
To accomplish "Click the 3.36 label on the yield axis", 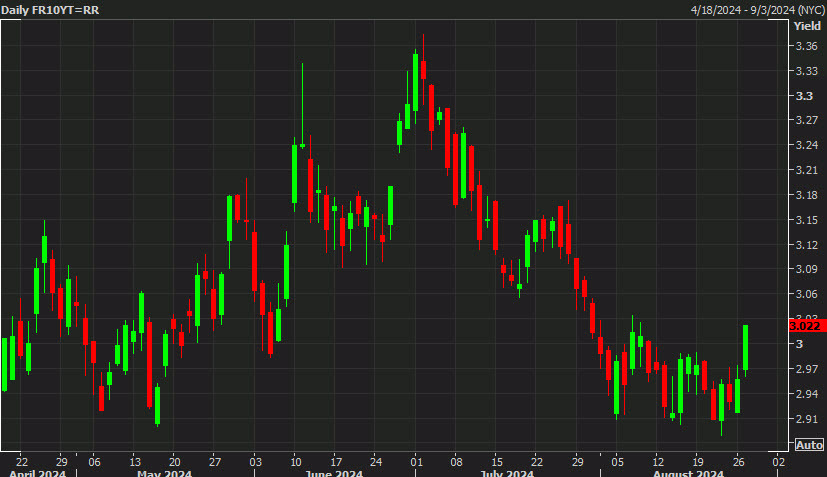I will [806, 47].
